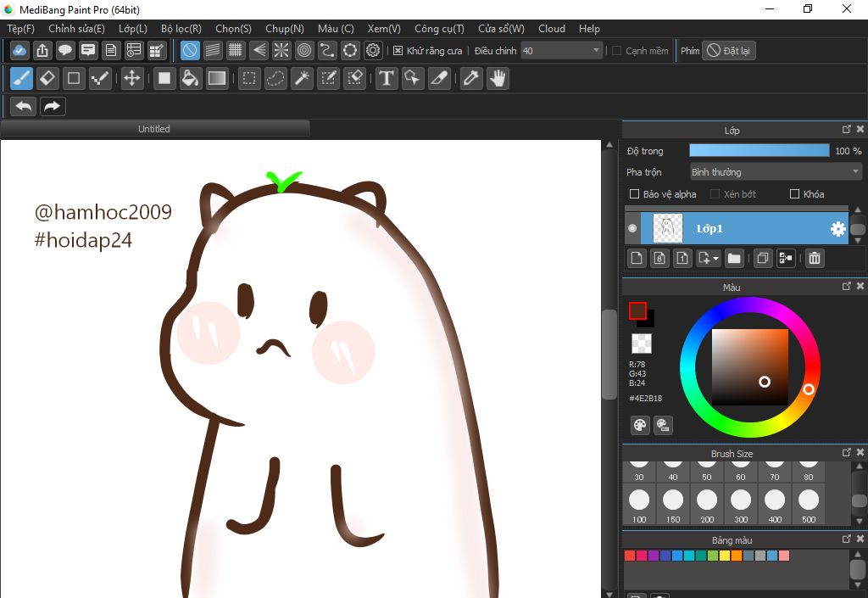Select the Hand tool
The height and width of the screenshot is (598, 868).
498,78
